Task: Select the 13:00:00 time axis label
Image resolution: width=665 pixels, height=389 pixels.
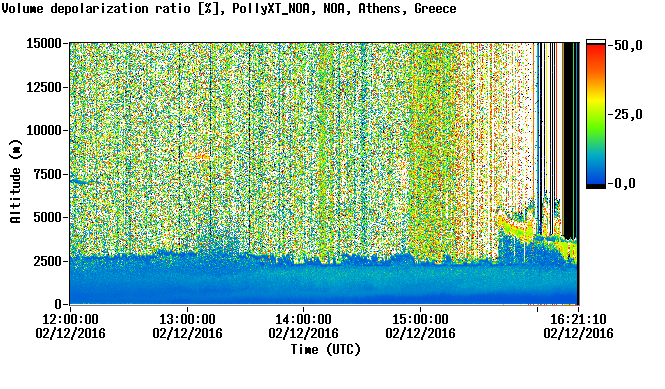Action: tap(187, 319)
